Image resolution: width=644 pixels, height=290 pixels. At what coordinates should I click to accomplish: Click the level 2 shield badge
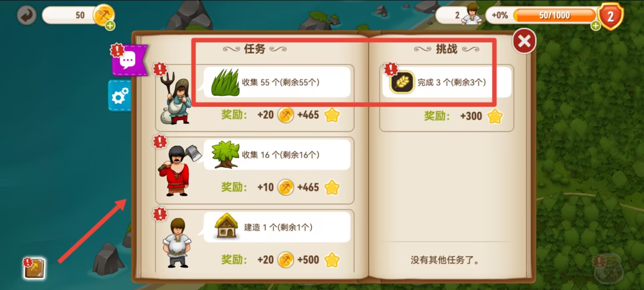pos(610,16)
